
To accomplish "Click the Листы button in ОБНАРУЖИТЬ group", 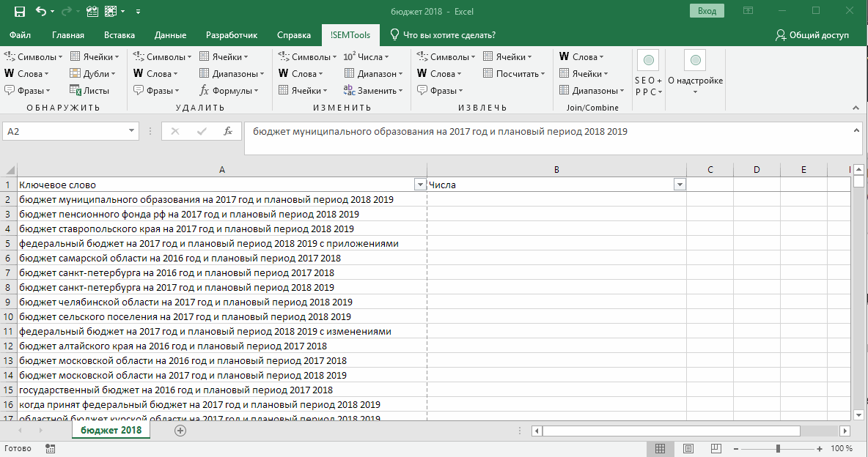I will click(89, 91).
